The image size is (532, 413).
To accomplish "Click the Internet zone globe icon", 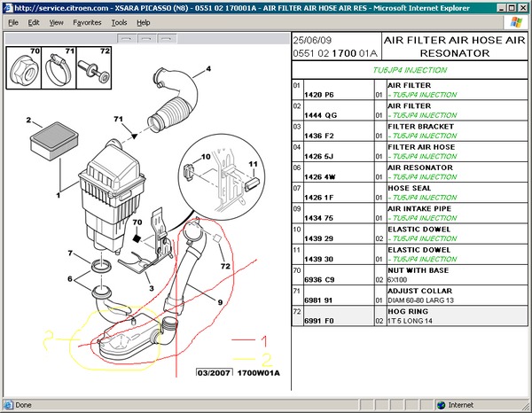I will (x=441, y=405).
